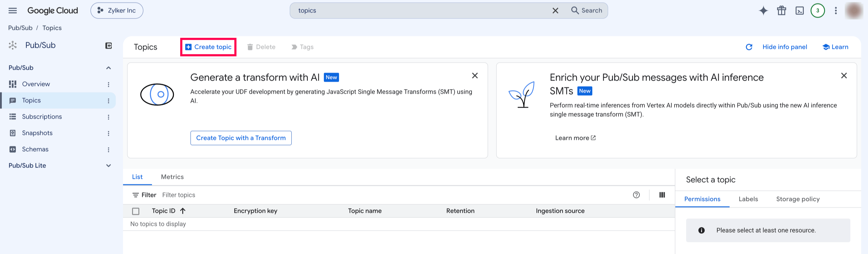Open the Learn panel
Viewport: 868px width, 254px height.
point(835,47)
